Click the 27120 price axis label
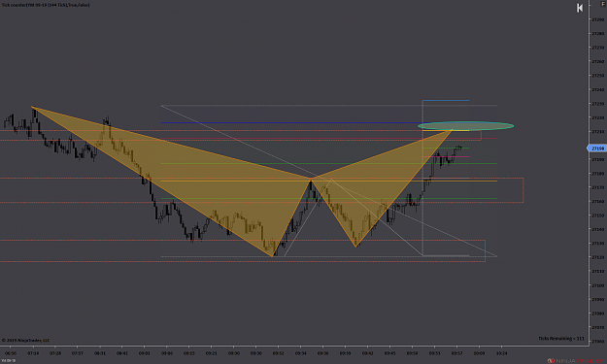The height and width of the screenshot is (364, 607). 597,257
